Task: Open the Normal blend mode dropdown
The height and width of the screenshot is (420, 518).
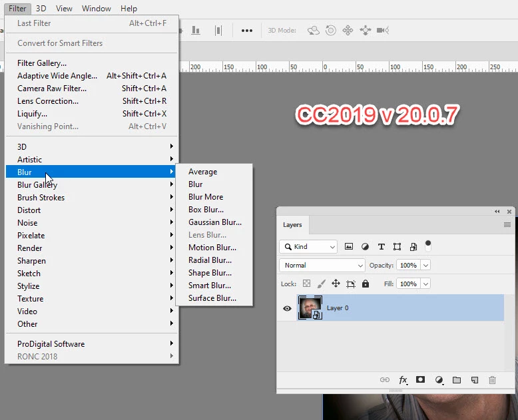Action: (x=322, y=265)
